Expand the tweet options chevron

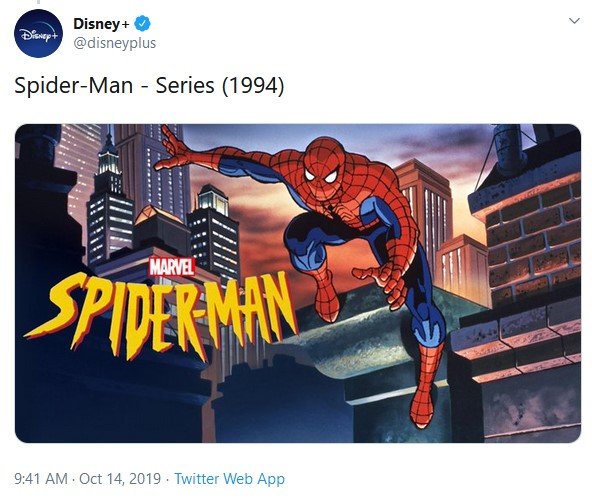(x=574, y=21)
